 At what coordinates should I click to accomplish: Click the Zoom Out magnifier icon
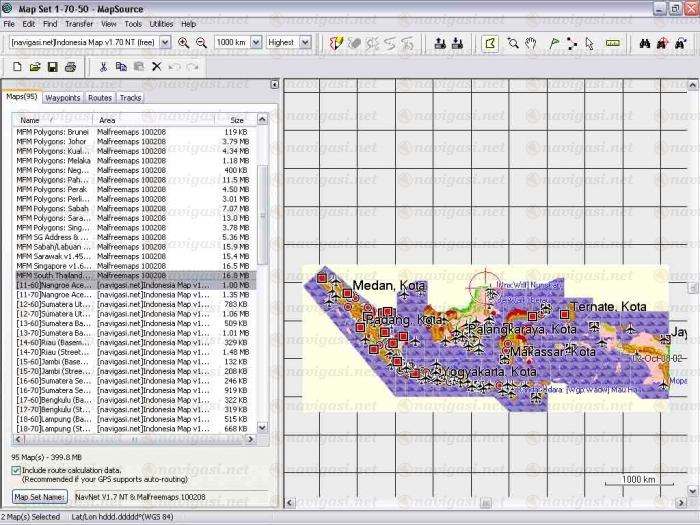click(201, 43)
